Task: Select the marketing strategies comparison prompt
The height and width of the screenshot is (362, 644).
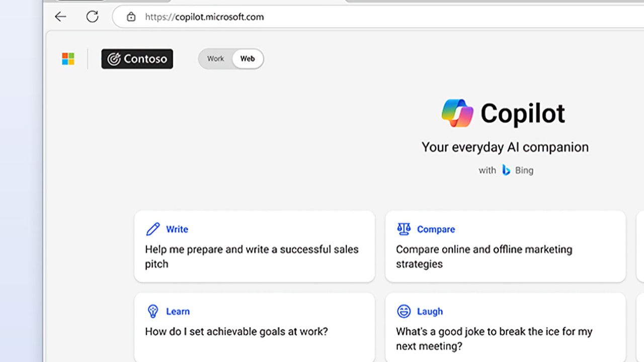Action: (505, 246)
